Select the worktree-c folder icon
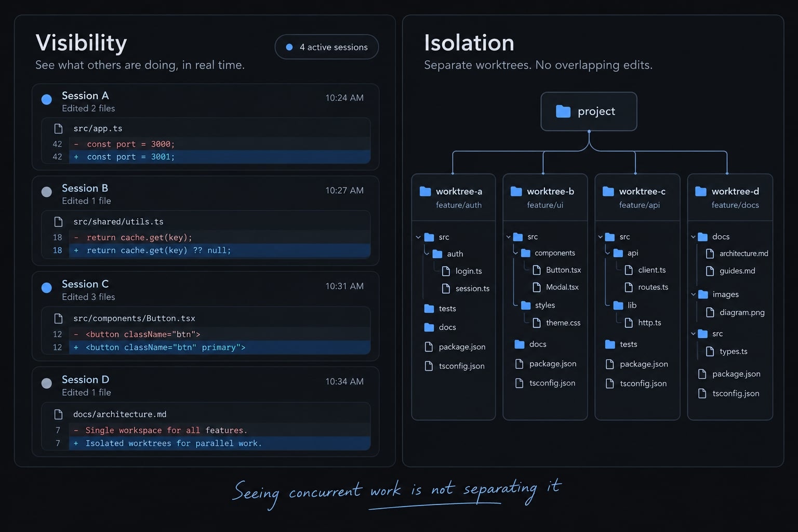The image size is (798, 532). (608, 191)
